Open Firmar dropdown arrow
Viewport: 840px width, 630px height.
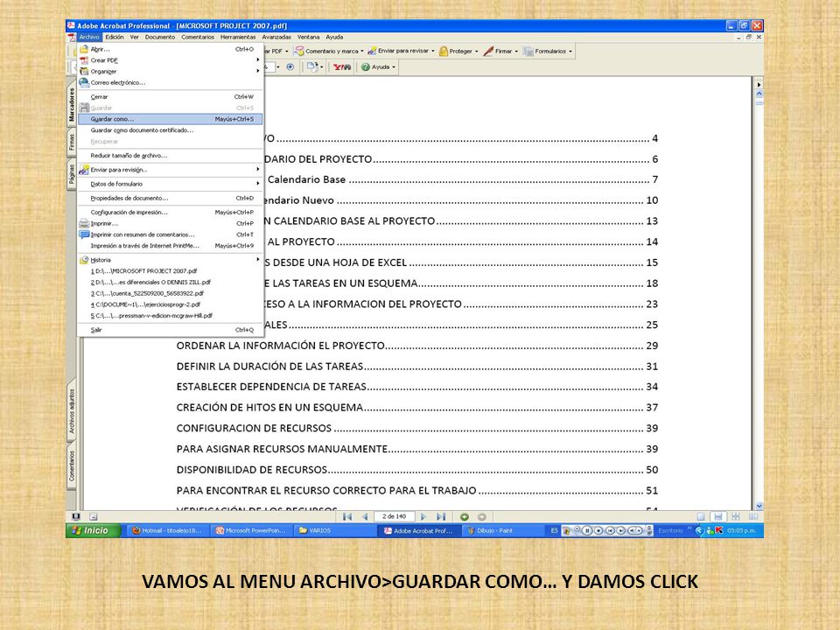[x=516, y=52]
